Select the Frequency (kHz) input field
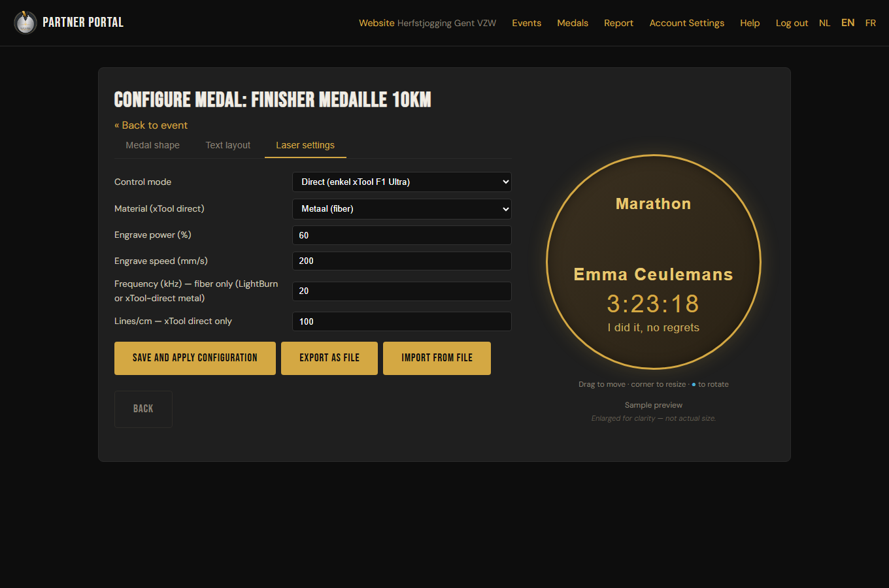 point(401,291)
